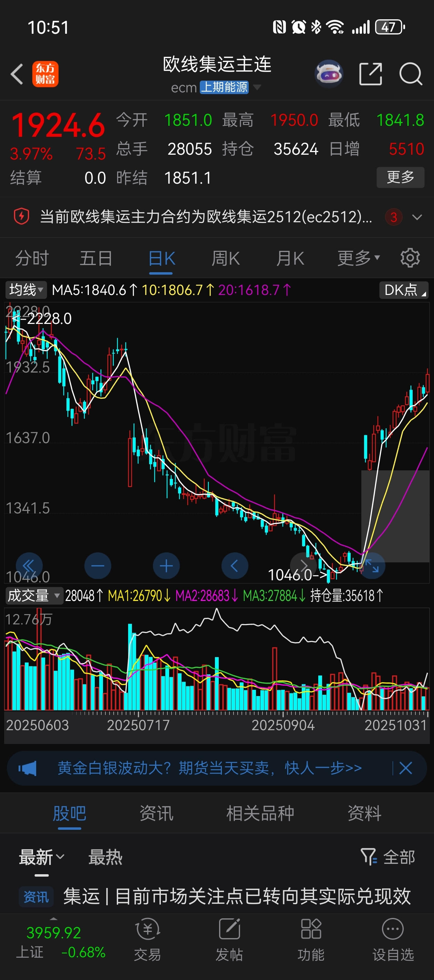
Task: Open chart settings gear icon
Action: (410, 258)
